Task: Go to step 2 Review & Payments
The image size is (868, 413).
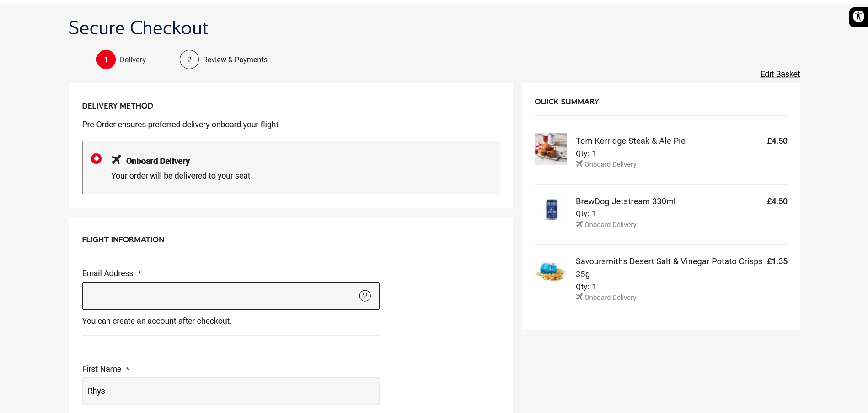Action: click(x=189, y=60)
